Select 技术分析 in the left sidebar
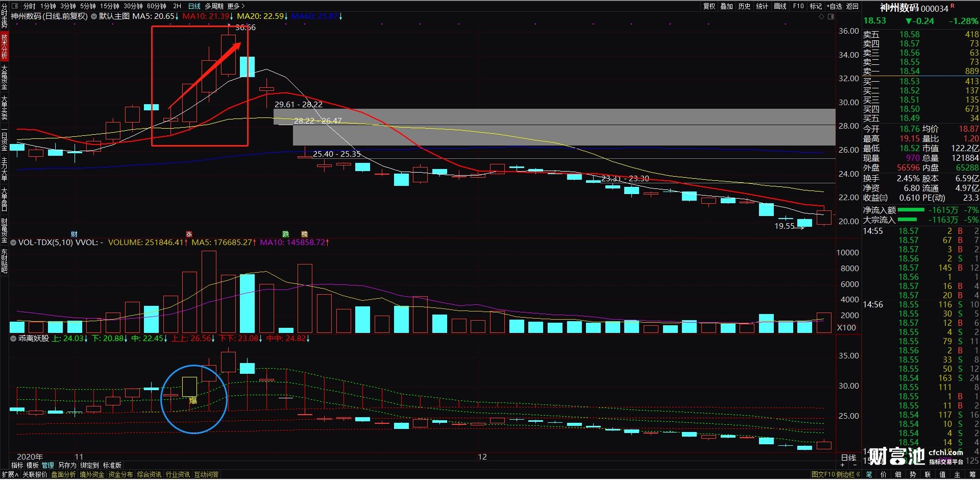980x480 pixels. [x=4, y=46]
